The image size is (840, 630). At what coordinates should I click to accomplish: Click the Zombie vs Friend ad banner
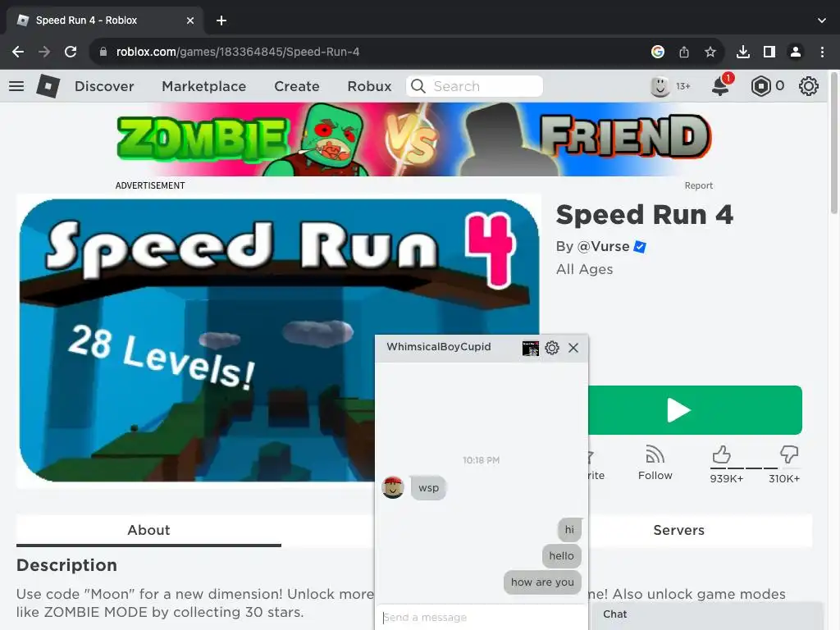[x=414, y=139]
